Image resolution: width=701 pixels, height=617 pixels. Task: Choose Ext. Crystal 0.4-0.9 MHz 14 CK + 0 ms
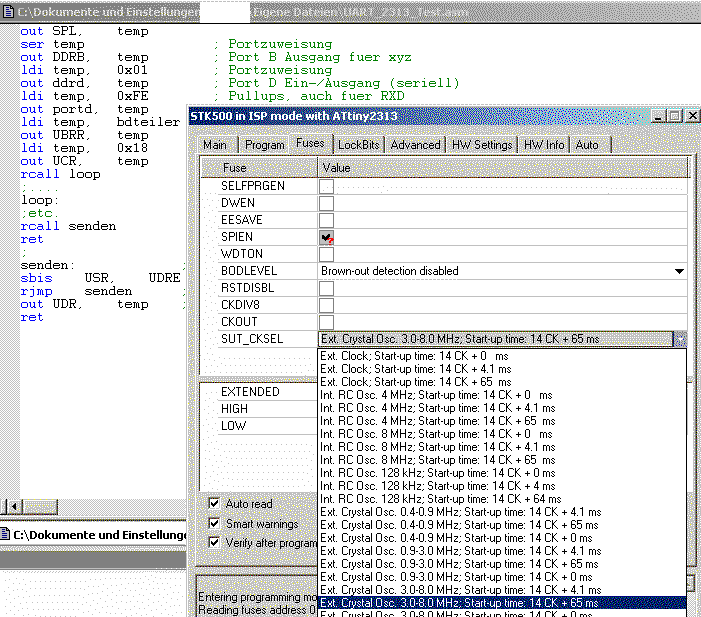tap(502, 537)
